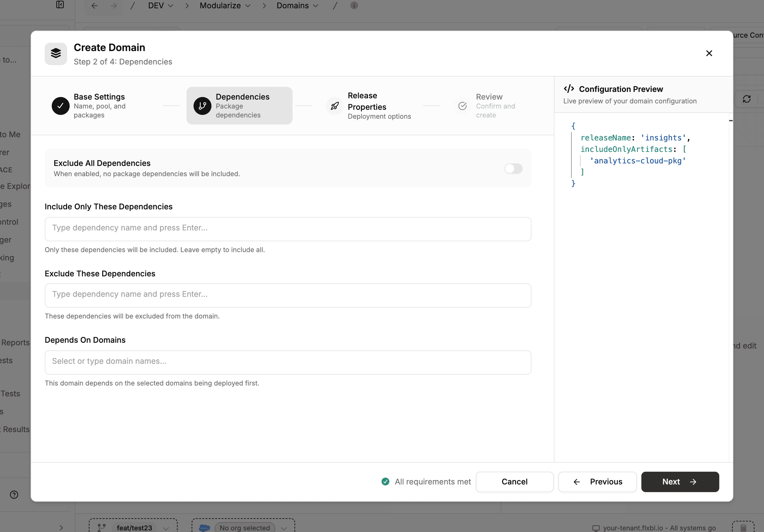Open the Domains breadcrumb dropdown

[297, 6]
